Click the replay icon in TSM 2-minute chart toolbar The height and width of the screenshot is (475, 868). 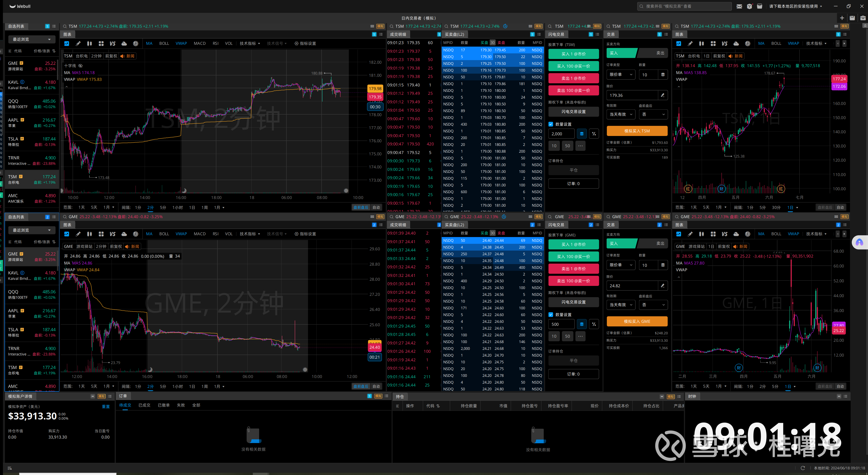click(135, 43)
